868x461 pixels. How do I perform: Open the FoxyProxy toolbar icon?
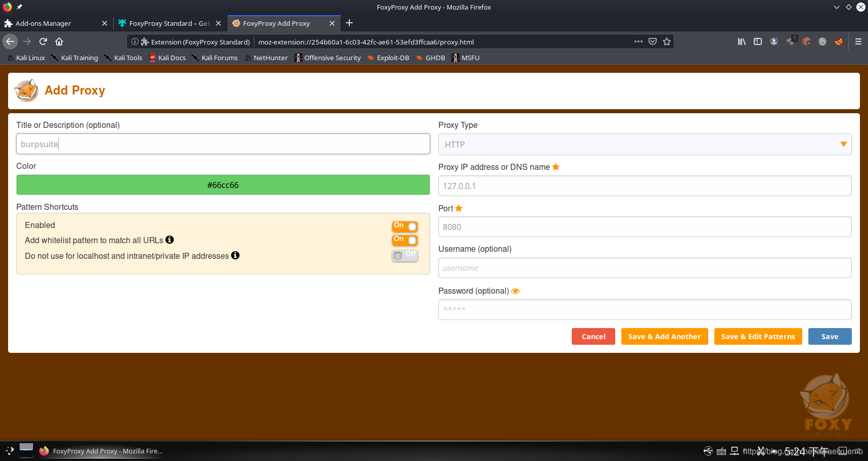point(839,41)
